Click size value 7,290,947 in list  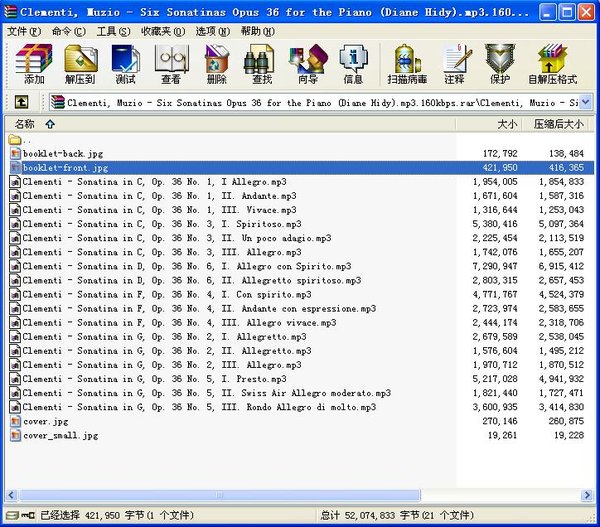tap(495, 266)
